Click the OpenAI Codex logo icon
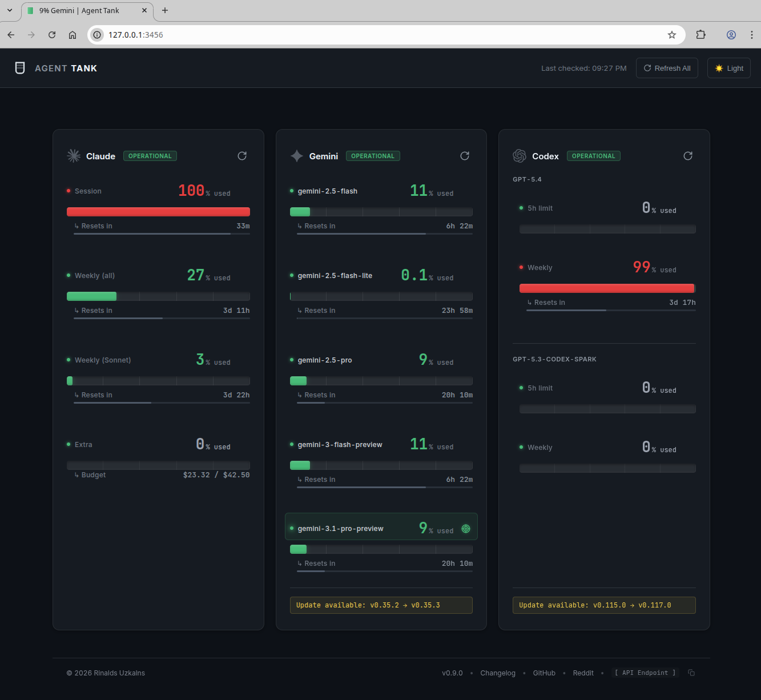The height and width of the screenshot is (700, 761). pos(520,155)
